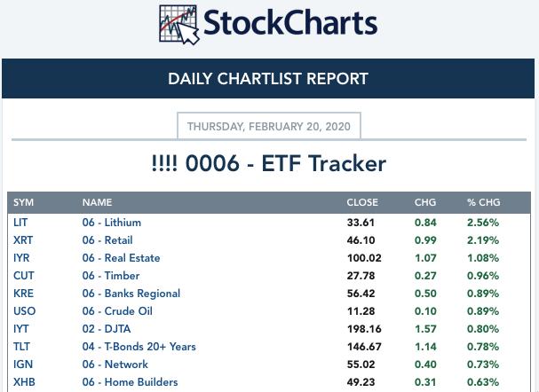The image size is (539, 392).
Task: Select the 02 - DJTA entry
Action: (107, 329)
